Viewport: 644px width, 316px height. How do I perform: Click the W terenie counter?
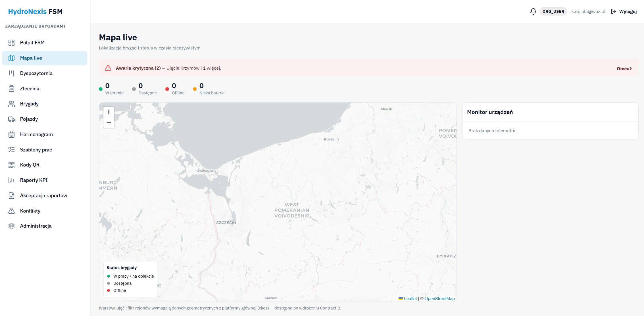click(111, 89)
